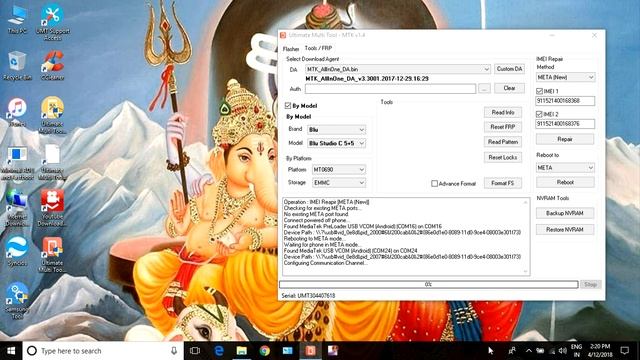The image size is (640, 360).
Task: Click the Custom DA button
Action: [509, 69]
